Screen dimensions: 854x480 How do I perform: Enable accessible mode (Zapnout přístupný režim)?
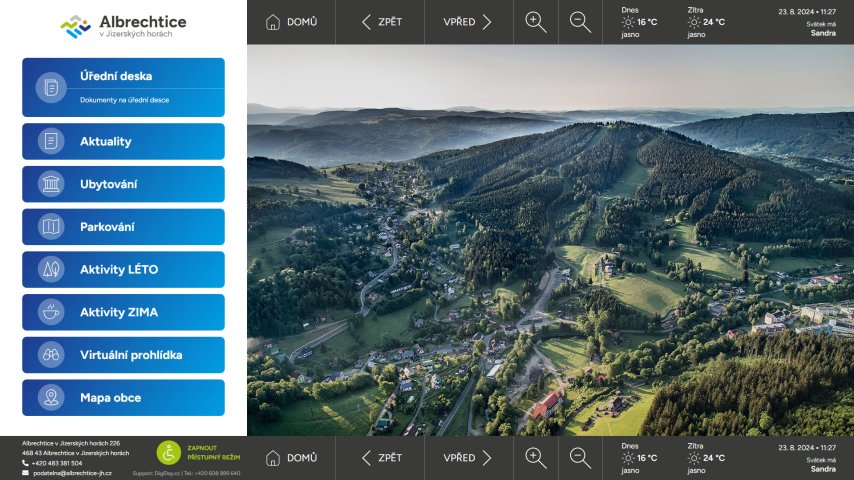(x=198, y=453)
